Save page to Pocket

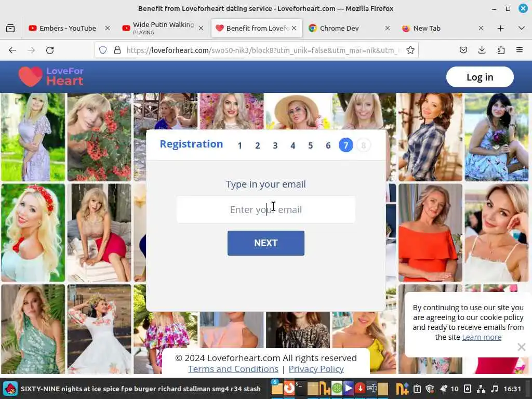[x=463, y=50]
